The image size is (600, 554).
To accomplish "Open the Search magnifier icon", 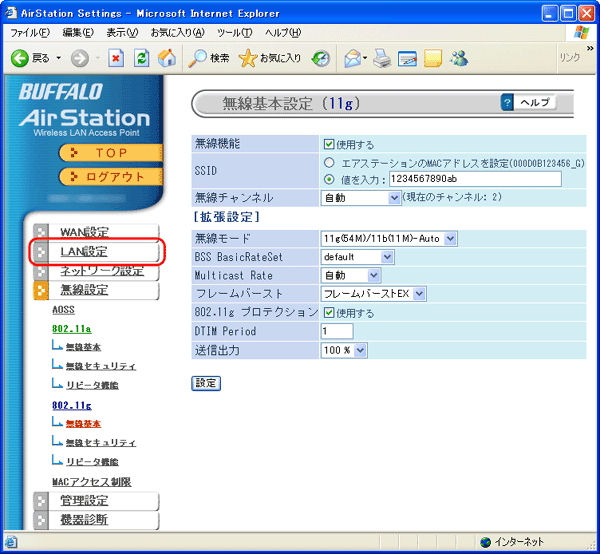I will tap(198, 58).
